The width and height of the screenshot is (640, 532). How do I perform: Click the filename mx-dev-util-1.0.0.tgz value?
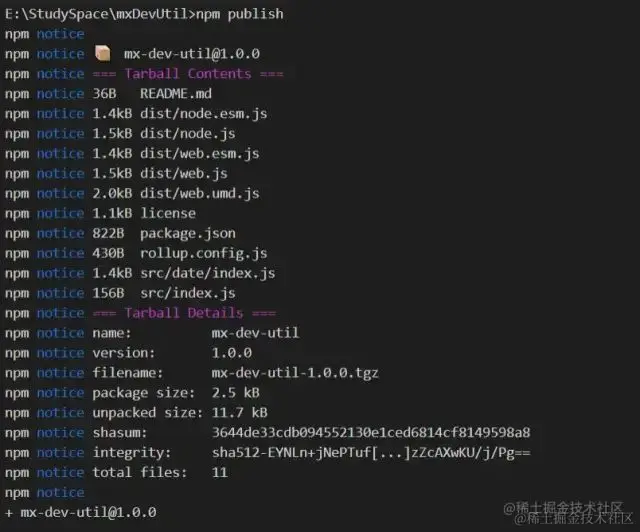point(295,373)
